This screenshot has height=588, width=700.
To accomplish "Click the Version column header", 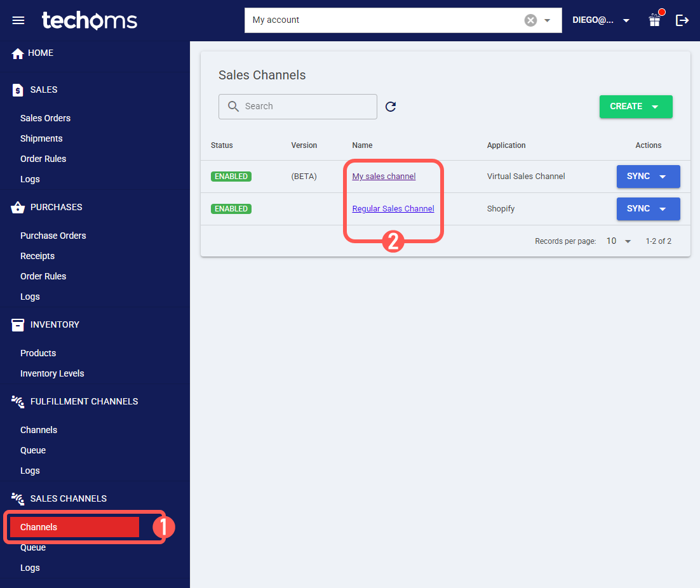I will click(304, 145).
